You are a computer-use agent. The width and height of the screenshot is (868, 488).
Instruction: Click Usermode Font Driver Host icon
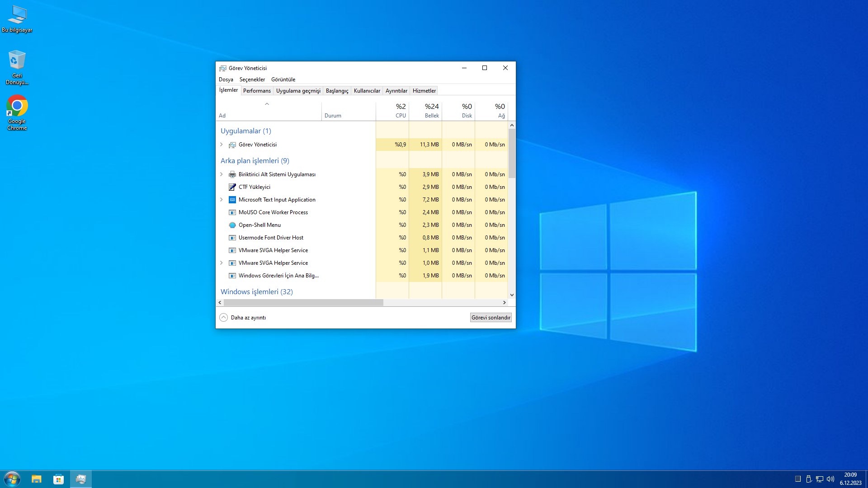(x=232, y=238)
